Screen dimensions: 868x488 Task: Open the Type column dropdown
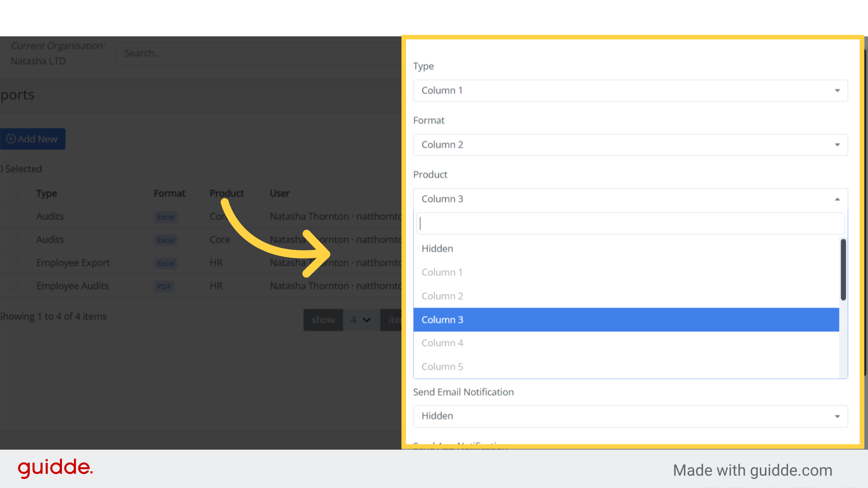(630, 90)
